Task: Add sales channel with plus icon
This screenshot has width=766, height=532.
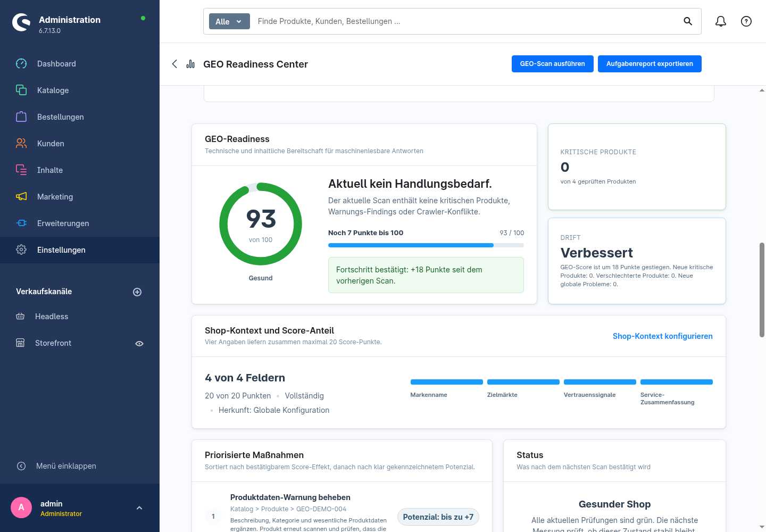Action: 137,292
